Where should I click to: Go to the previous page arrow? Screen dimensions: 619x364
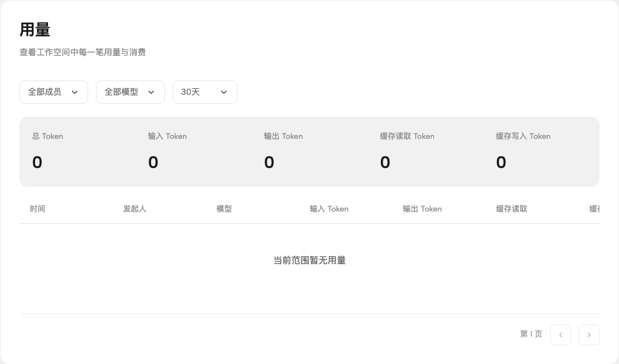pos(561,335)
